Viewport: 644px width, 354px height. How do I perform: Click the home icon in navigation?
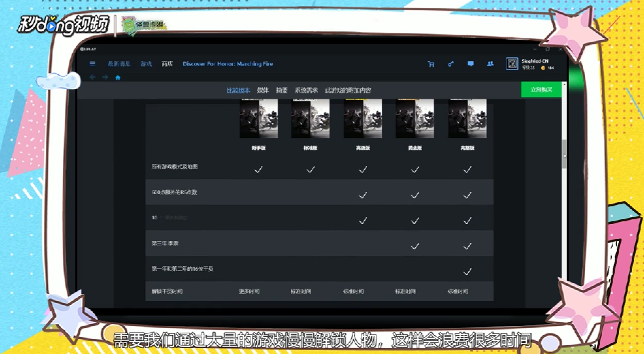pos(118,77)
